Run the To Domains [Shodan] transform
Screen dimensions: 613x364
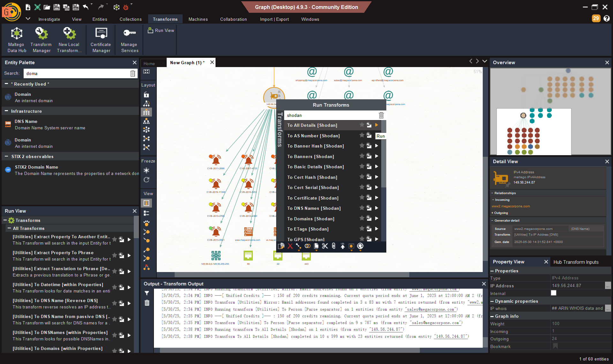click(x=377, y=218)
